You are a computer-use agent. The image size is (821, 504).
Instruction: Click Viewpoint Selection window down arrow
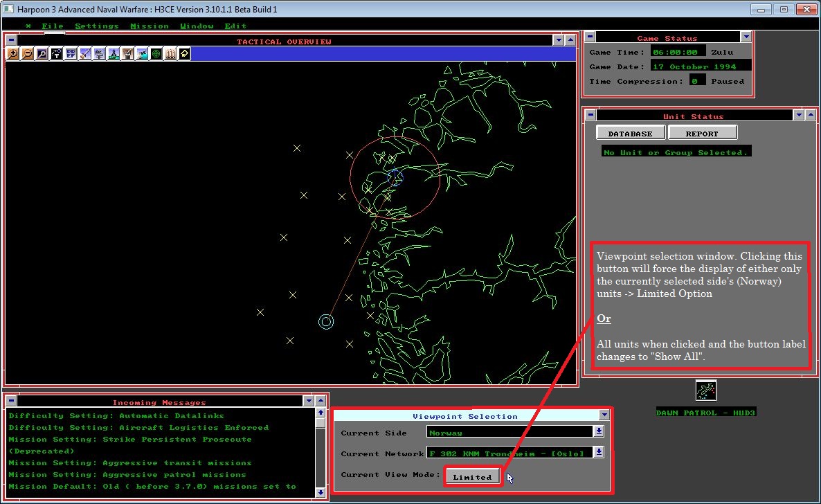coord(604,415)
